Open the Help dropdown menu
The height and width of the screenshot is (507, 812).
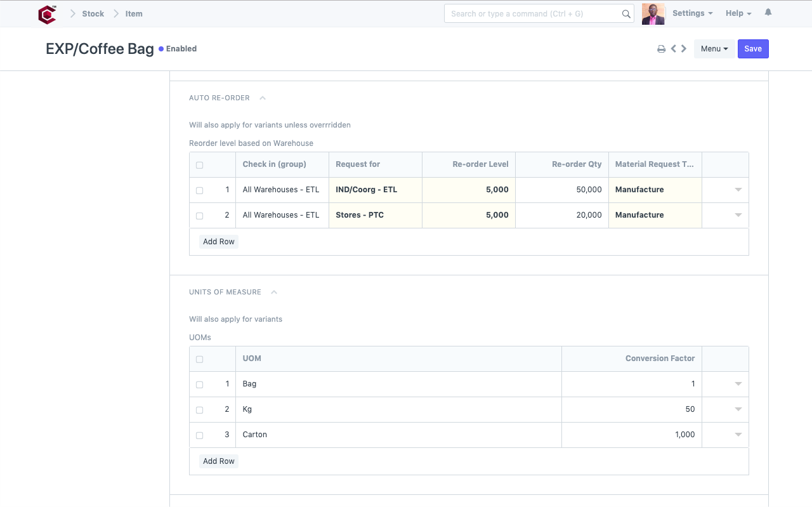click(x=737, y=13)
